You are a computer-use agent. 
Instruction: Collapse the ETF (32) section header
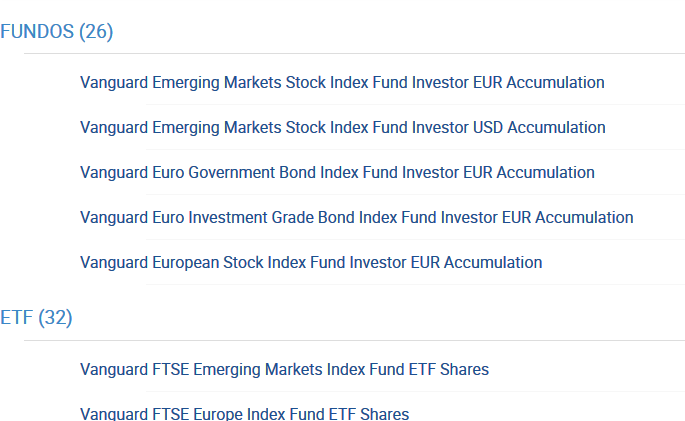37,319
